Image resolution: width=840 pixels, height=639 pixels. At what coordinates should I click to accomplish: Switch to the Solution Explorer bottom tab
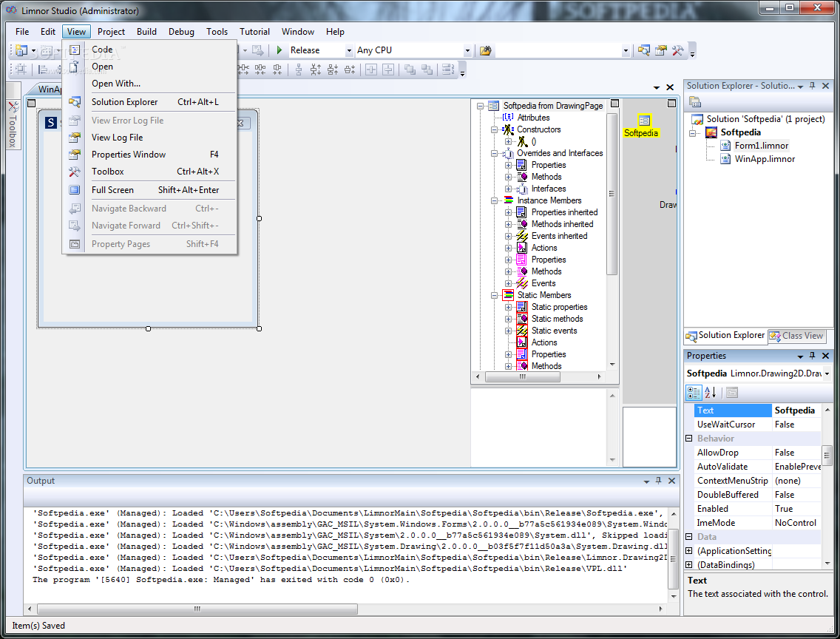point(725,335)
